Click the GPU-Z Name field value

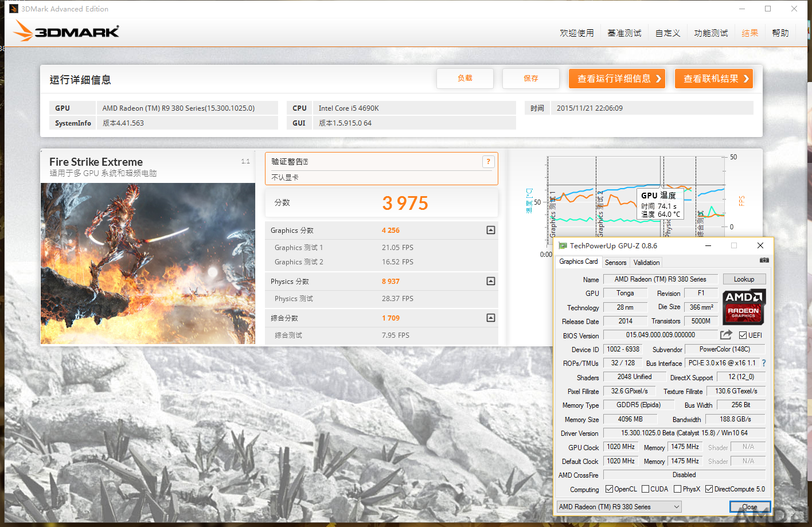pyautogui.click(x=661, y=279)
